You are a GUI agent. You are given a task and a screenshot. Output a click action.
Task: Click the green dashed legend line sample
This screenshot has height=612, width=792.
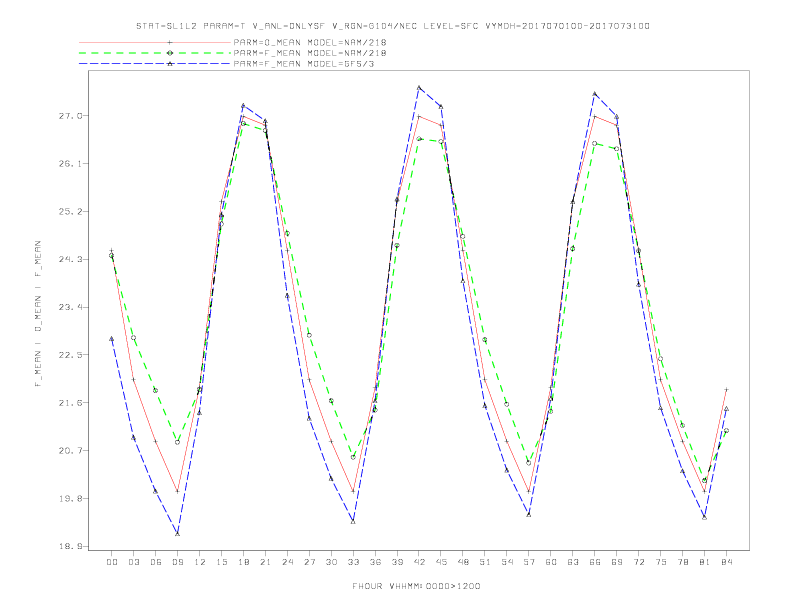155,53
